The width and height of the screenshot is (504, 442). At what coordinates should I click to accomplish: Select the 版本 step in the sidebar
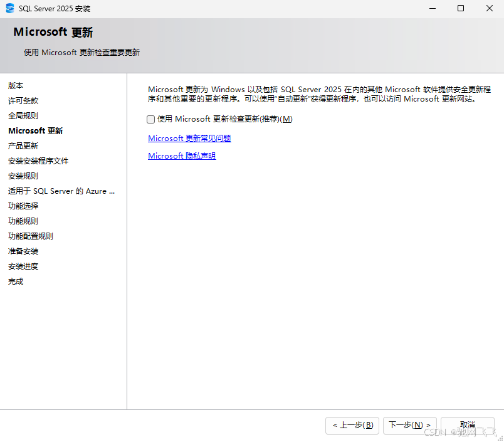coord(16,85)
